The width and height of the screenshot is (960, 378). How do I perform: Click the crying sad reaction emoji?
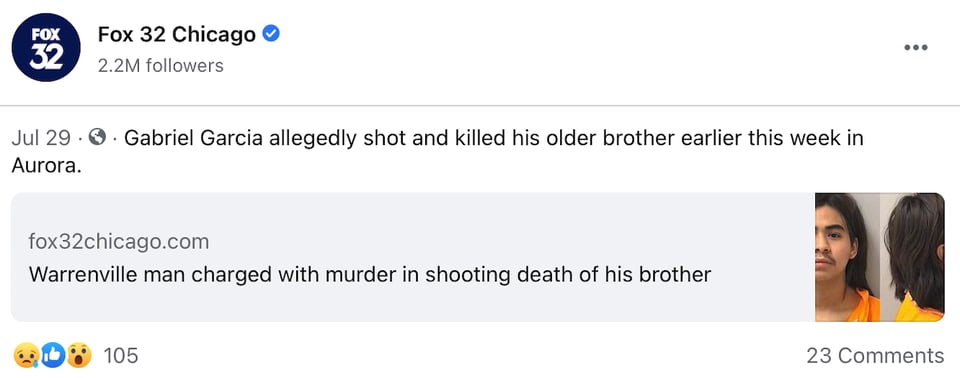(x=26, y=355)
